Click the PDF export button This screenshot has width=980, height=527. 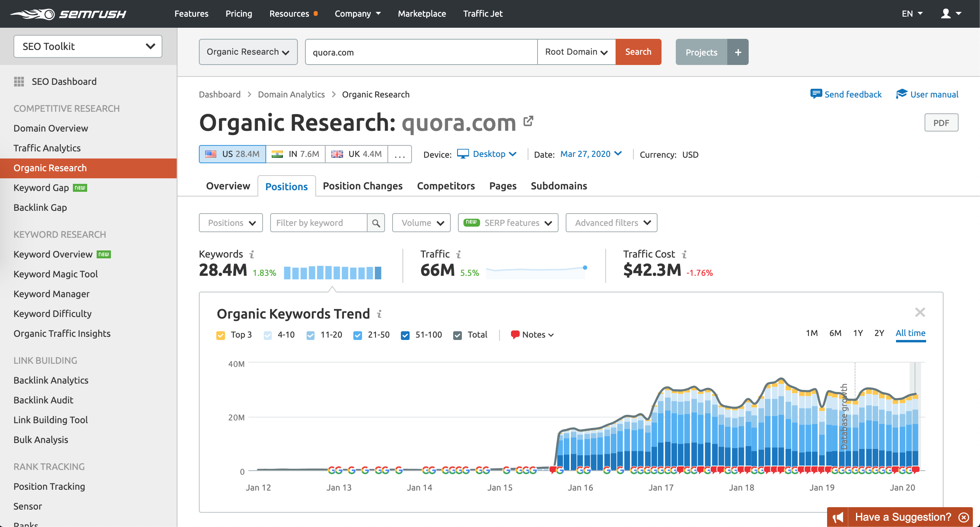tap(942, 123)
